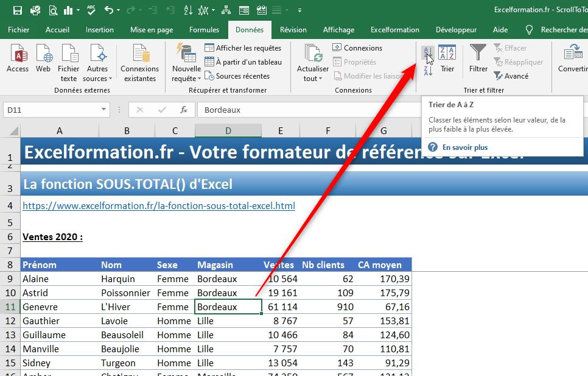Import data from Web
This screenshot has height=376, width=588.
coord(43,58)
